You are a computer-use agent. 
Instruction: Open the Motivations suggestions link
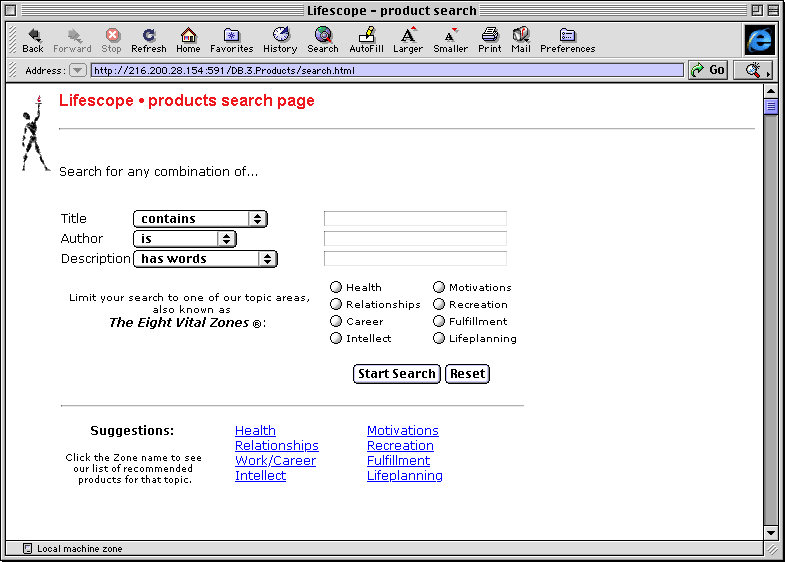click(x=403, y=430)
